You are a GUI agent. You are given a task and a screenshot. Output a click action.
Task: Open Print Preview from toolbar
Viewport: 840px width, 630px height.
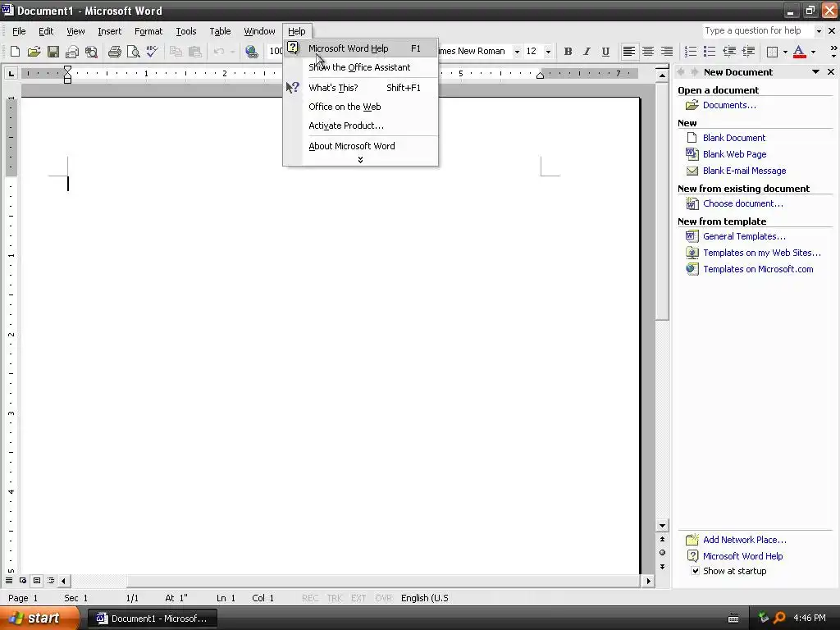133,52
